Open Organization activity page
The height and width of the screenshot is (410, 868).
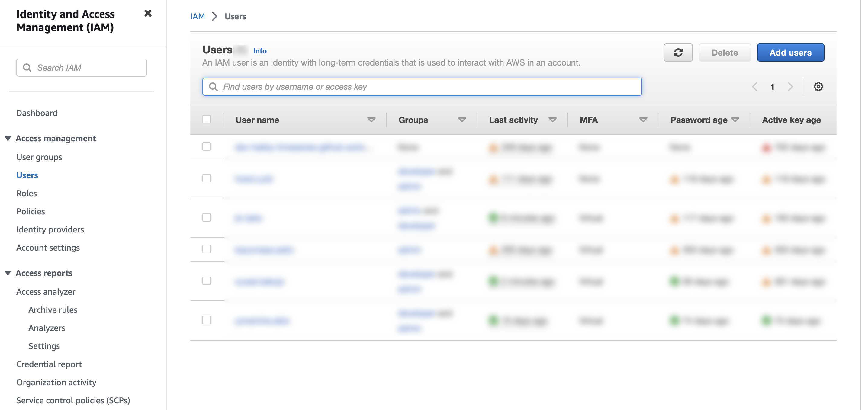pos(56,383)
